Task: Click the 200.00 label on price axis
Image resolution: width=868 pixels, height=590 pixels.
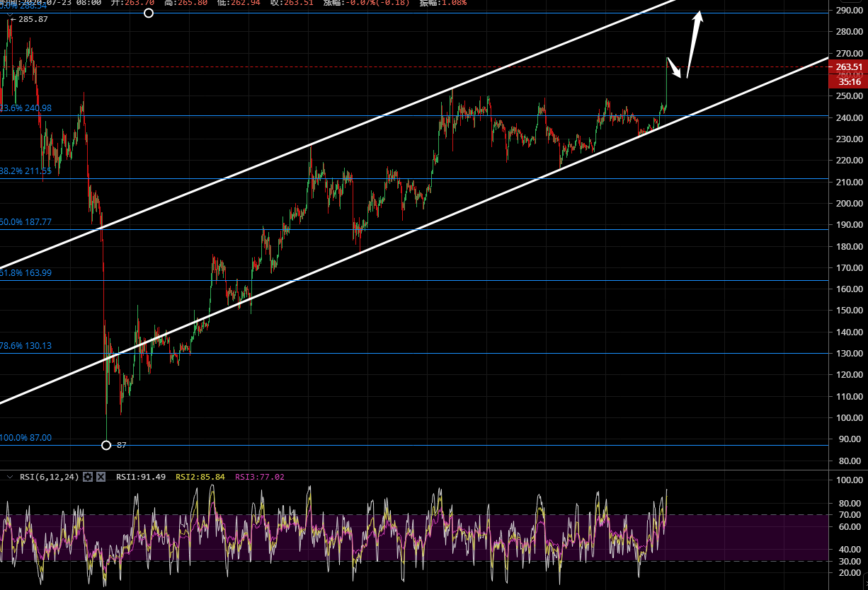Action: [847, 204]
